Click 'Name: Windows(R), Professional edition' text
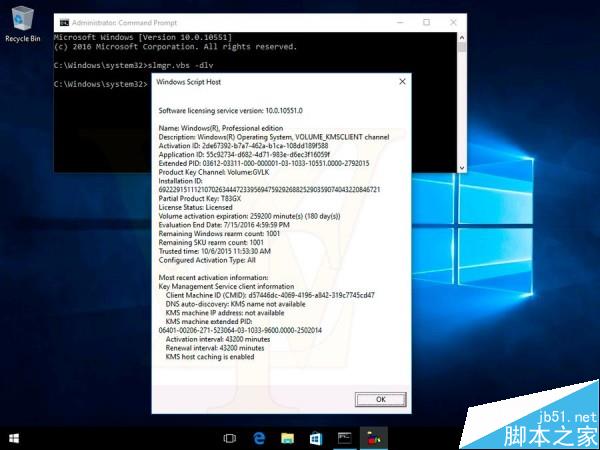 click(x=221, y=128)
